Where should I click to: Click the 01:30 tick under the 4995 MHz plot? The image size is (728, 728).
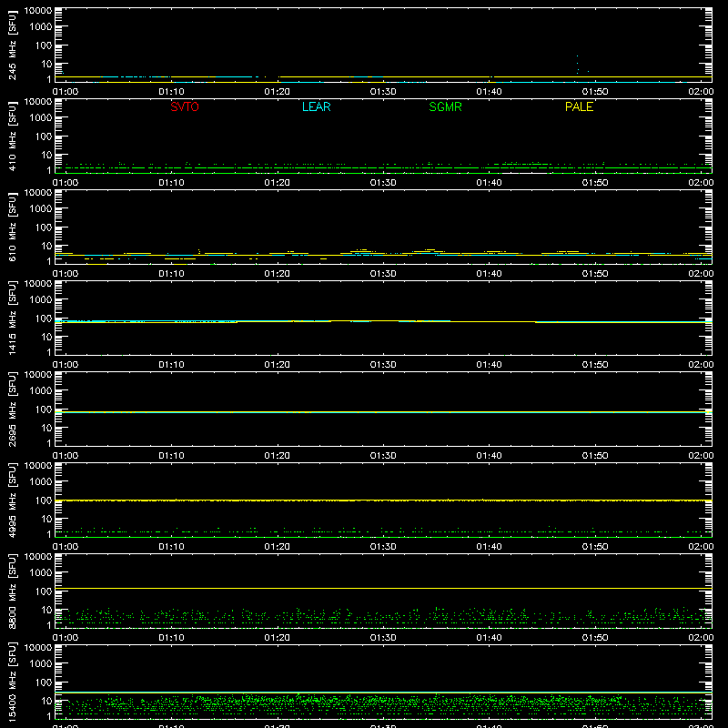tap(383, 547)
